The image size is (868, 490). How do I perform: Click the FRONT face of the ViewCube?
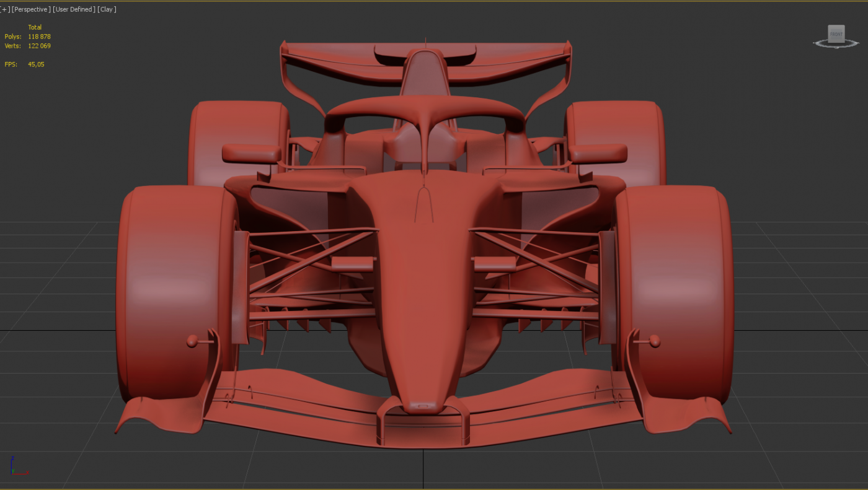(x=836, y=34)
